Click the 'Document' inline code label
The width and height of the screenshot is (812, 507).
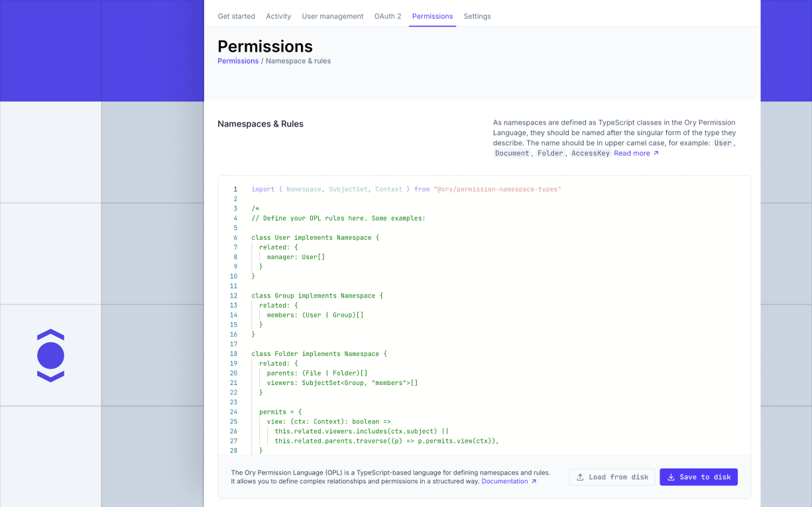pyautogui.click(x=512, y=153)
